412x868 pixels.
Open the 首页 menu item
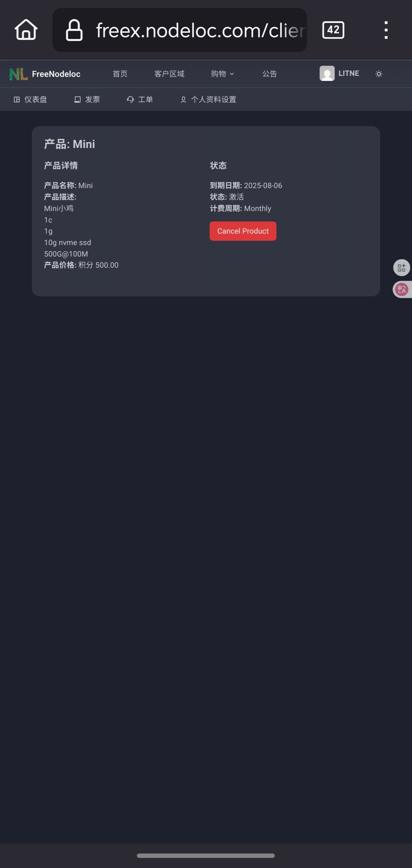tap(120, 74)
